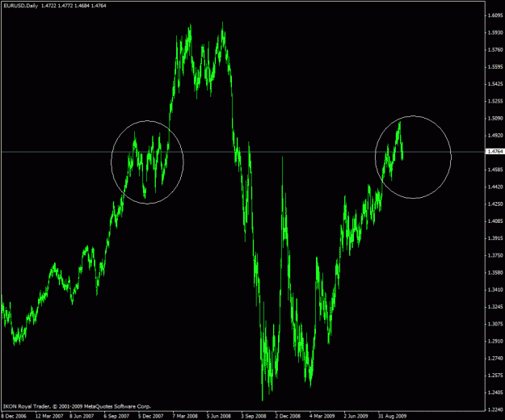Click the 1.4085 price axis label
Screen dimensions: 505x420
tap(495, 221)
